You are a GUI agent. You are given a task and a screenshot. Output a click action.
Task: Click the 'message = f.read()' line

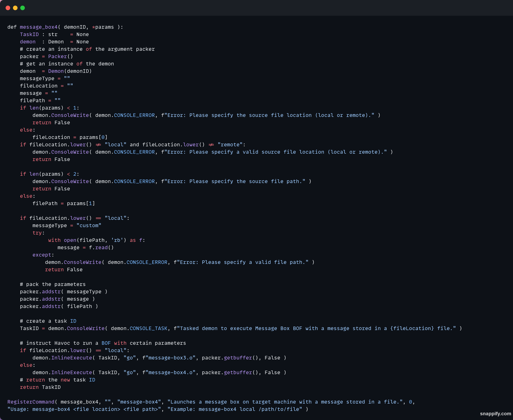point(86,247)
